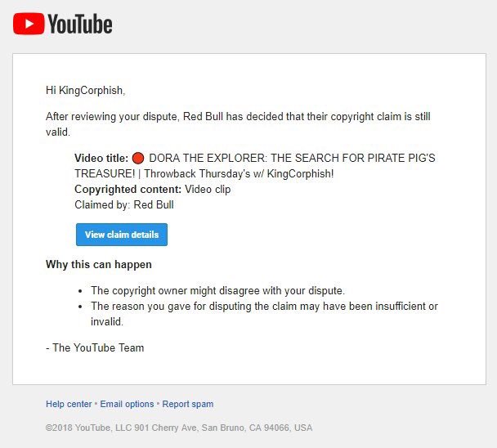Click the YouTube wordmark text in header
Image resolution: width=497 pixels, height=448 pixels.
coord(80,24)
